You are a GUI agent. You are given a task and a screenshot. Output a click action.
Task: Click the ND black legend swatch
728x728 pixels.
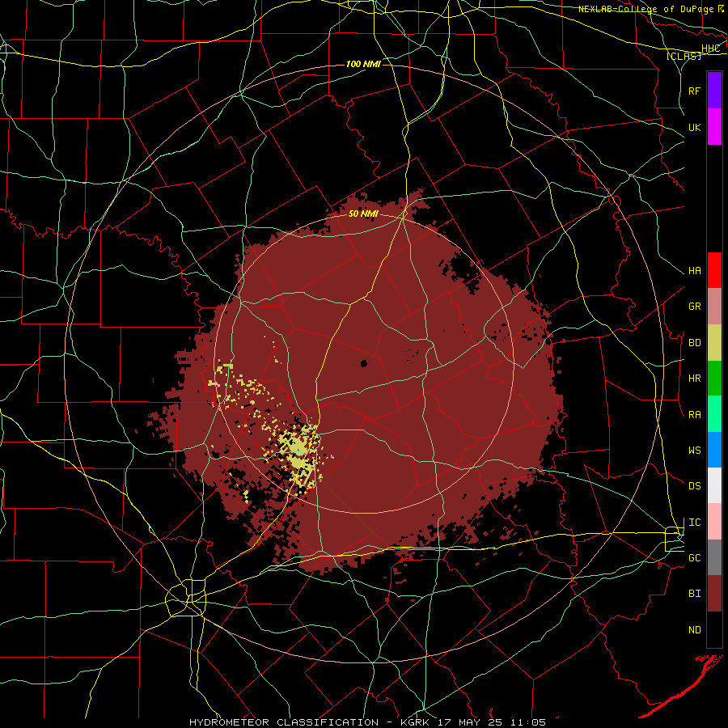click(x=714, y=629)
